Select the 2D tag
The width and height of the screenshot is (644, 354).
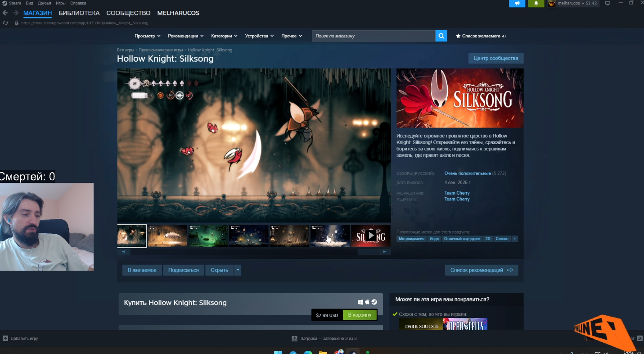[488, 239]
